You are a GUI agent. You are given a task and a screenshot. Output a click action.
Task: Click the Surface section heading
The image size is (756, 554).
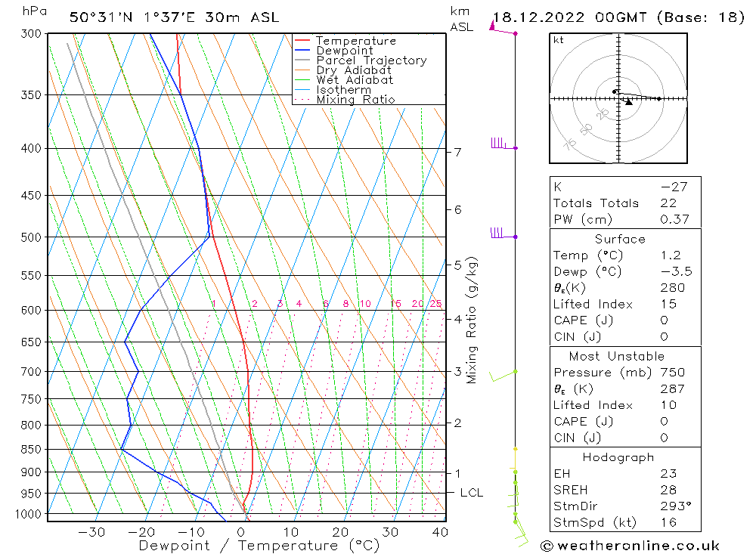[x=620, y=239]
